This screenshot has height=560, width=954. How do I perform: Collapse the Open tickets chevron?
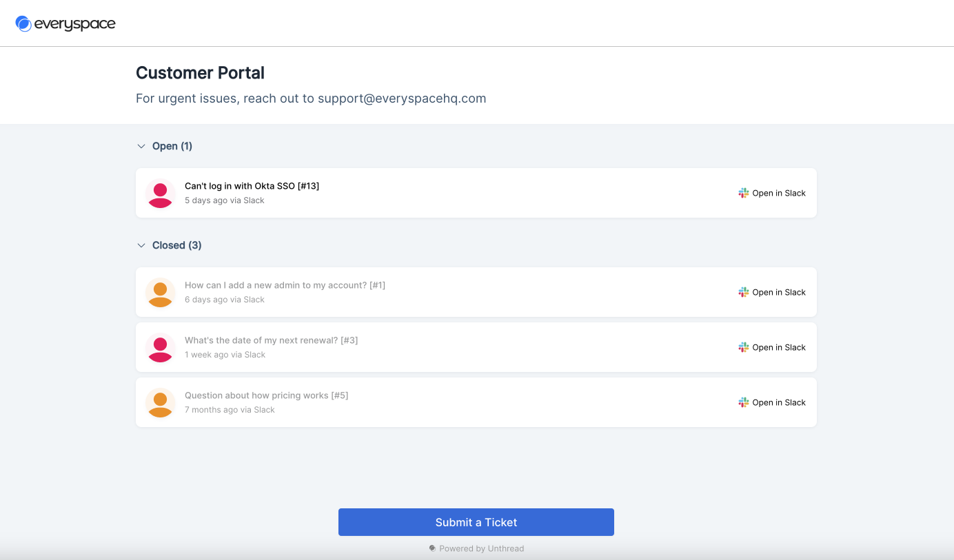[141, 147]
